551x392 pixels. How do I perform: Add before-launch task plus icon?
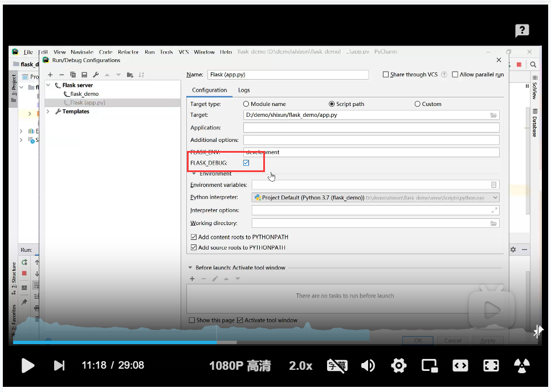tap(192, 279)
